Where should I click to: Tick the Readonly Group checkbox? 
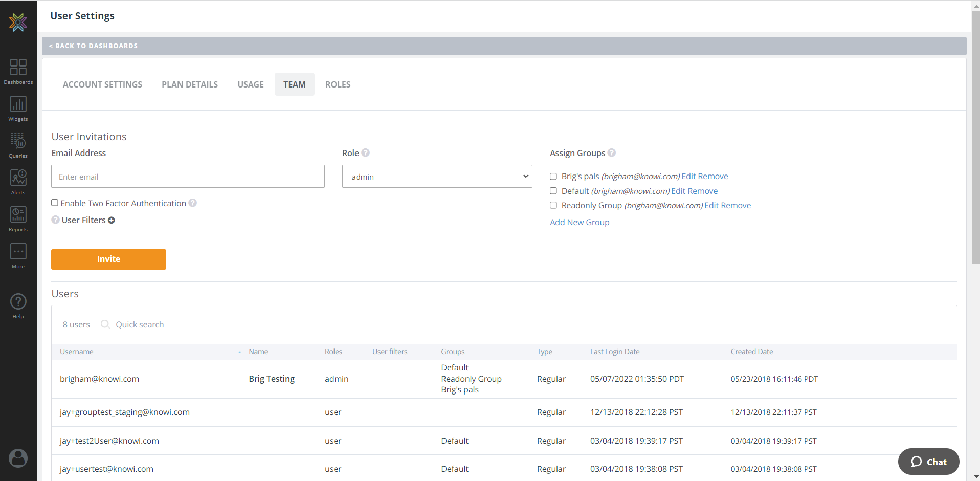tap(553, 205)
